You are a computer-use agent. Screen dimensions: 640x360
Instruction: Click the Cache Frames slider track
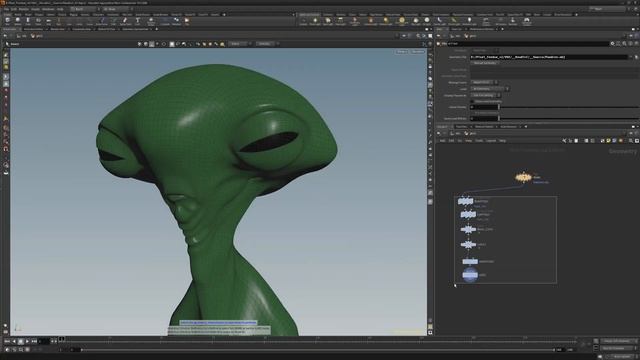[x=569, y=107]
